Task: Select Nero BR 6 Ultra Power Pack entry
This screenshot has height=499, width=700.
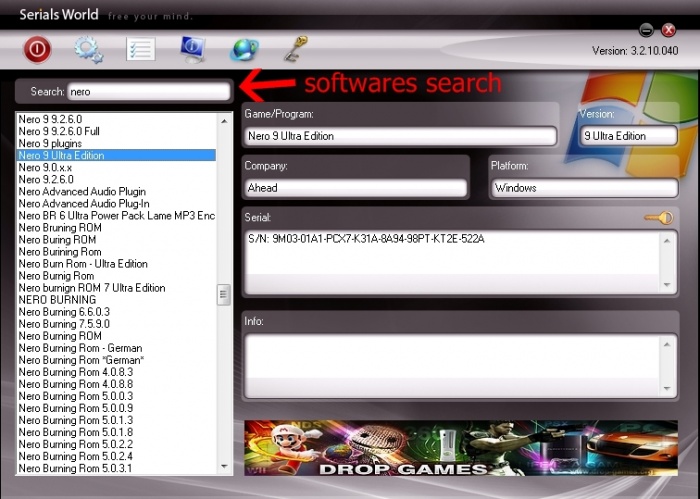Action: tap(117, 216)
